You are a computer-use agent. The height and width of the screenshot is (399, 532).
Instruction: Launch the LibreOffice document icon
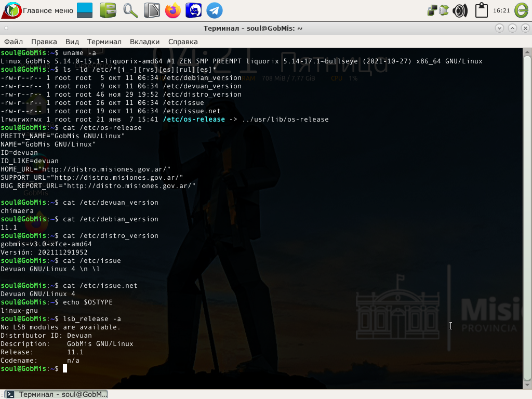click(152, 10)
